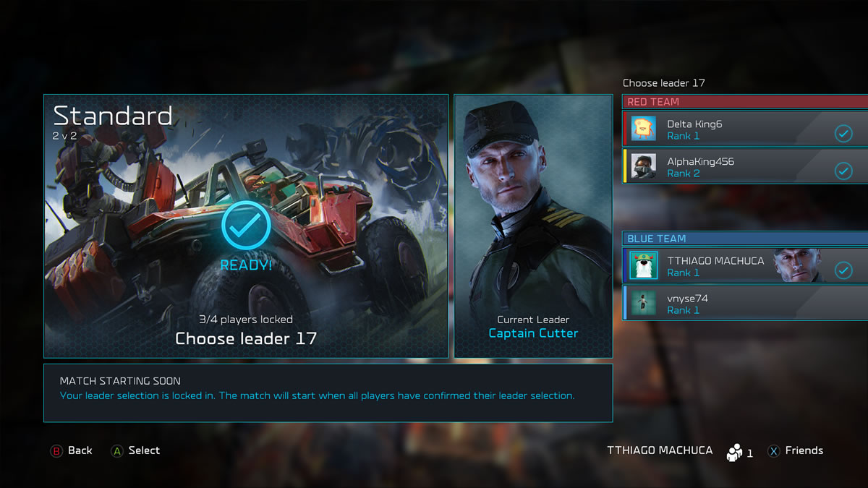
Task: Click the Captain Cutter leader name
Action: click(533, 333)
